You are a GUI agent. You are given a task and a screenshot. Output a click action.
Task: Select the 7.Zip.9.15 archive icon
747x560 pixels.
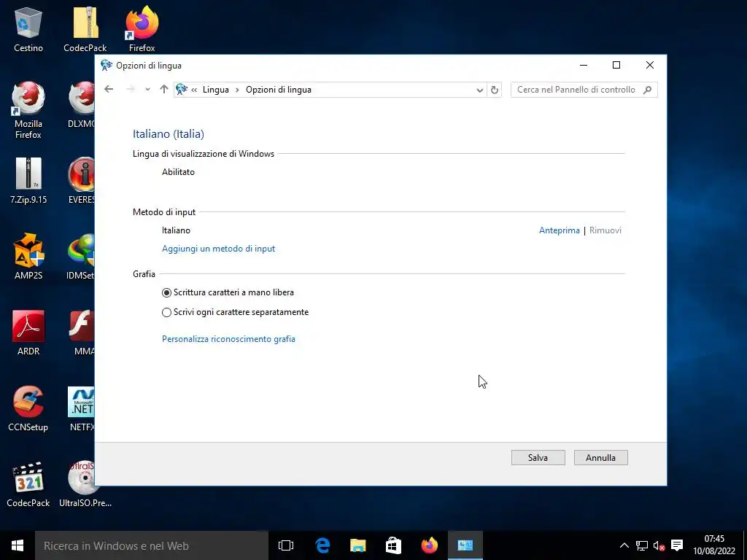click(x=28, y=181)
